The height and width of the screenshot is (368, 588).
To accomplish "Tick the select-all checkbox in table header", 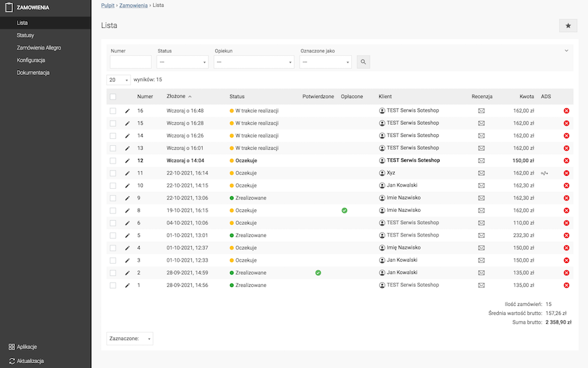I will pos(113,97).
